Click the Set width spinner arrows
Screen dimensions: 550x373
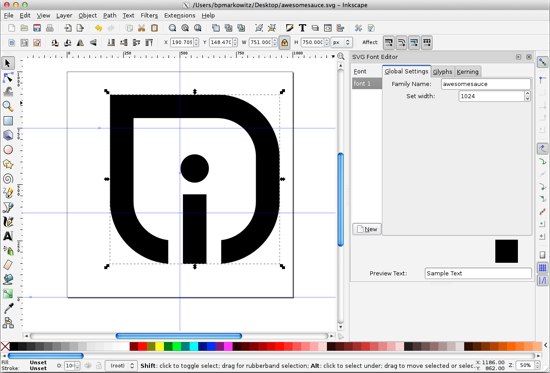coord(527,96)
